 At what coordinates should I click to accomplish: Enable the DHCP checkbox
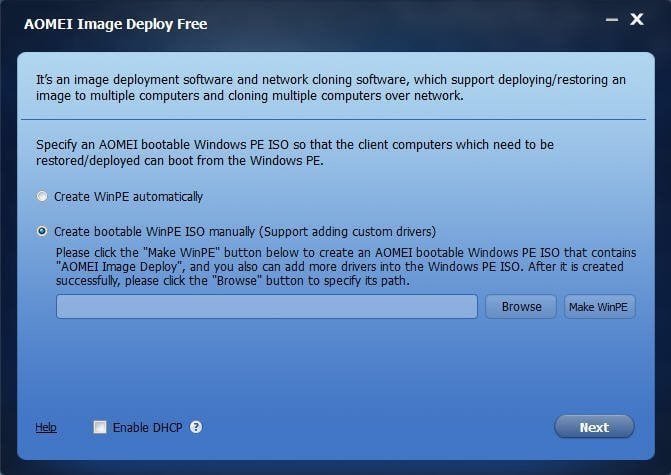pyautogui.click(x=100, y=427)
